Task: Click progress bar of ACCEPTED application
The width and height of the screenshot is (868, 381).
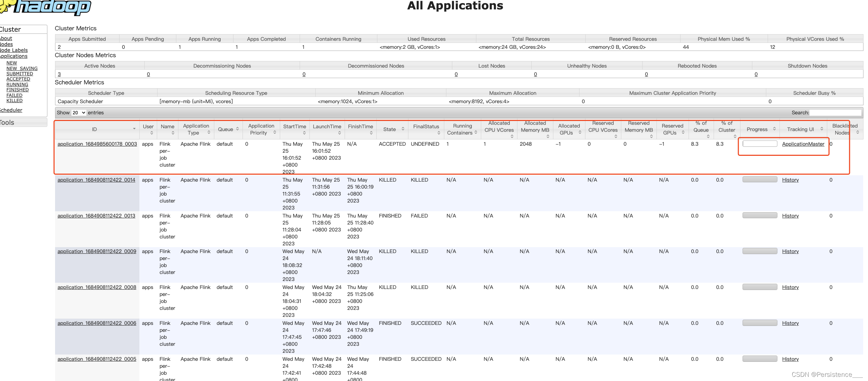Action: pos(760,144)
